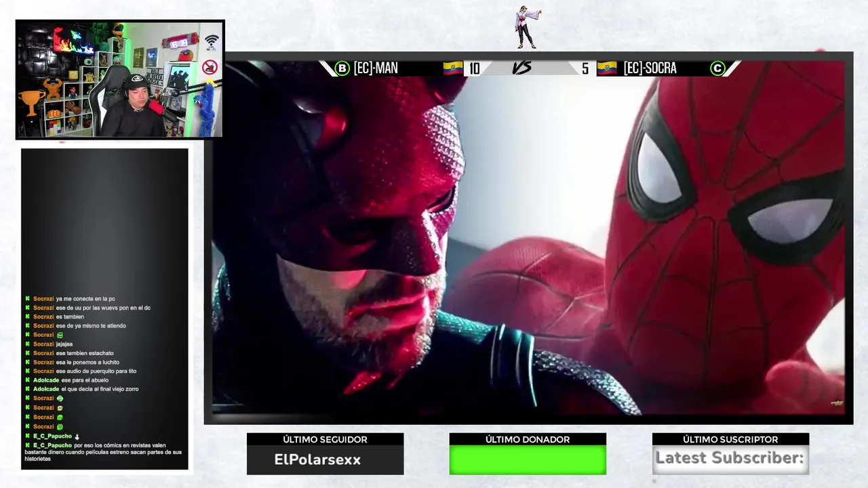The width and height of the screenshot is (868, 488).
Task: Click the Ecuador flag next to [EC]-SOCRA
Action: pos(607,68)
